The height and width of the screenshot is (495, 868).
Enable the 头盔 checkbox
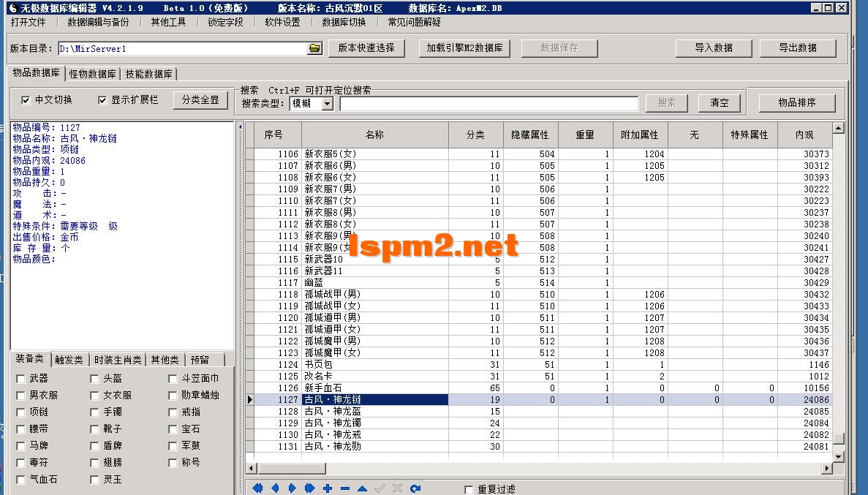(94, 379)
